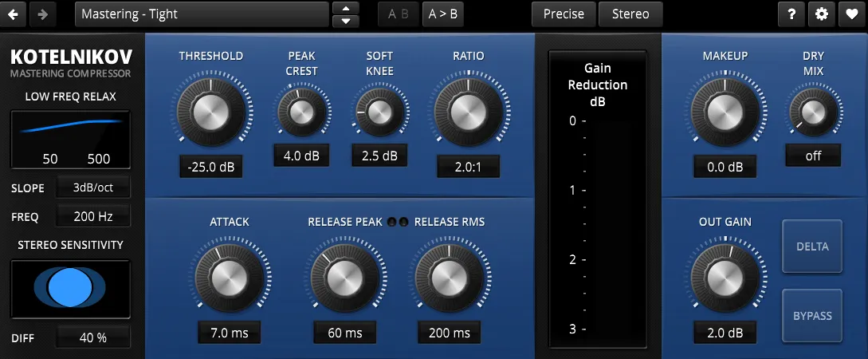The width and height of the screenshot is (868, 359).
Task: Step to the next preset with the down arrow
Action: click(346, 21)
